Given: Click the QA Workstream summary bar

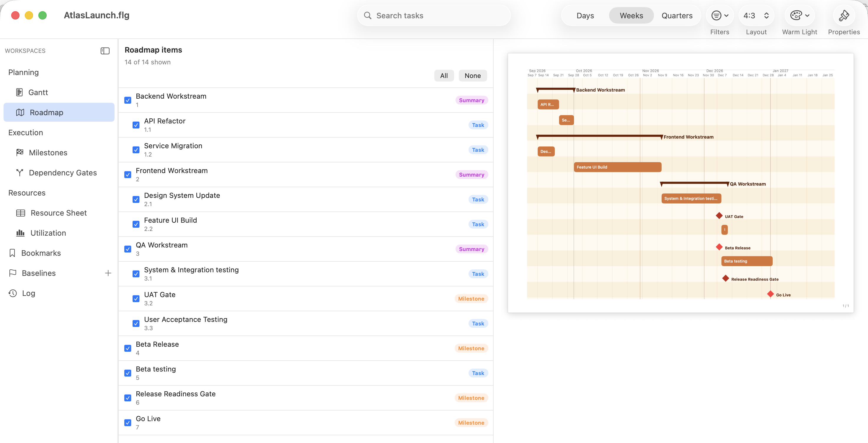Looking at the screenshot, I should coord(694,183).
